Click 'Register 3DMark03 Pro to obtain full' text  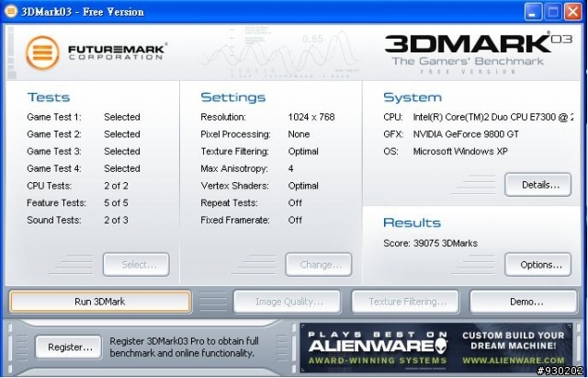click(184, 341)
